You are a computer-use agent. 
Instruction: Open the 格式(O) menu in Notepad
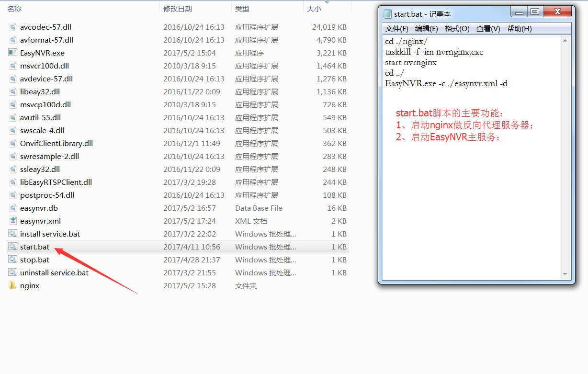[457, 29]
